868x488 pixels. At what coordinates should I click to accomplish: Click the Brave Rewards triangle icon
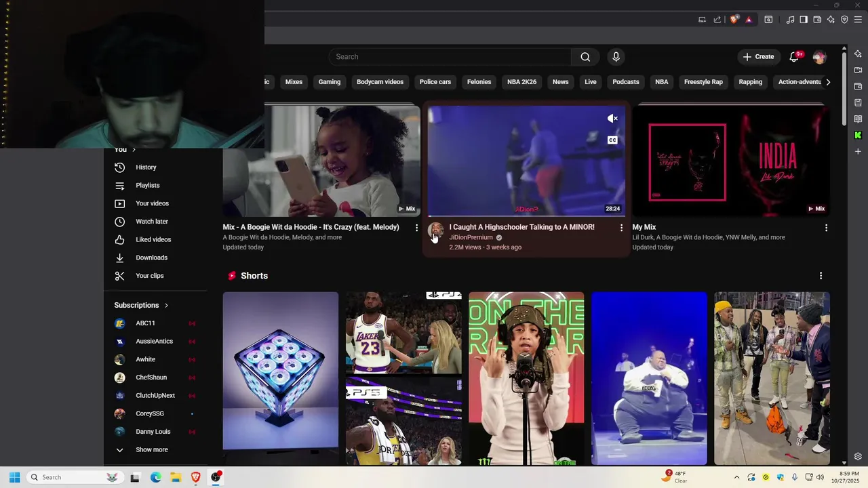749,20
